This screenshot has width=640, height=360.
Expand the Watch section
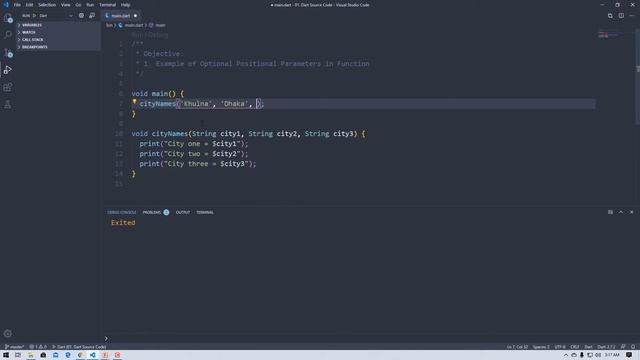click(58, 32)
